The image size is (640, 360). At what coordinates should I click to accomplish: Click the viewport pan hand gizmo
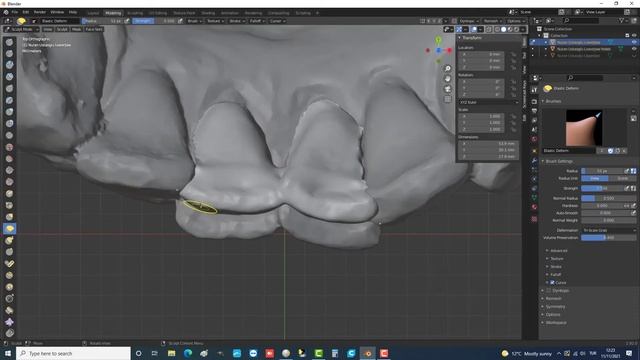click(x=447, y=79)
